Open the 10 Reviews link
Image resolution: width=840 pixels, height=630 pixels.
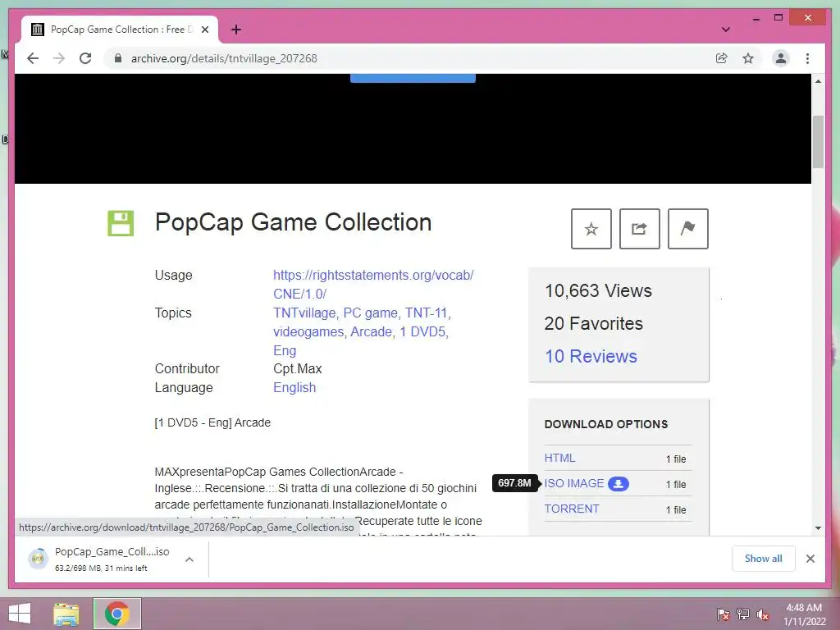click(591, 356)
